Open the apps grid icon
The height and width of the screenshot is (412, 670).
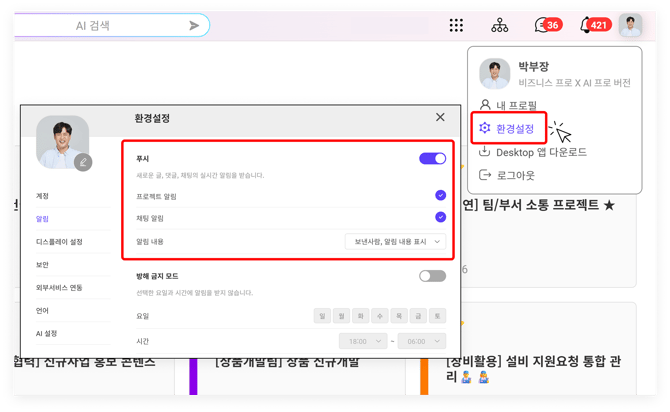point(457,25)
